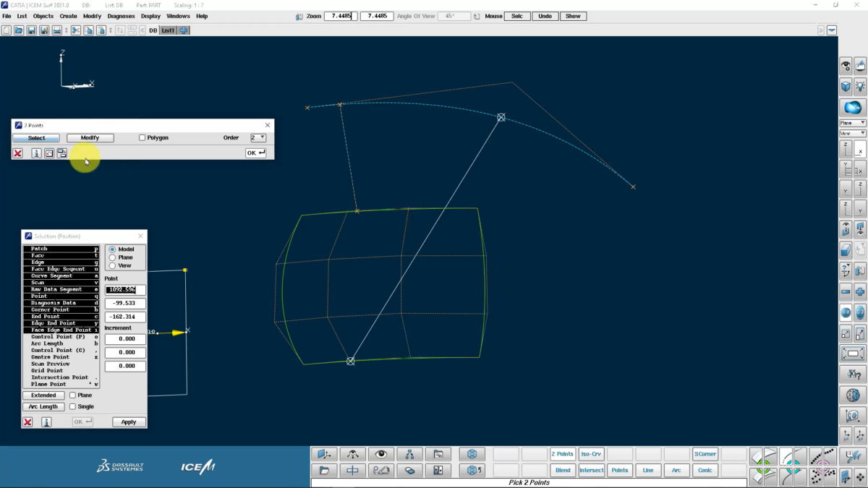Click the info icon in Selection dialog
Screen dimensions: 868x488
coord(46,422)
